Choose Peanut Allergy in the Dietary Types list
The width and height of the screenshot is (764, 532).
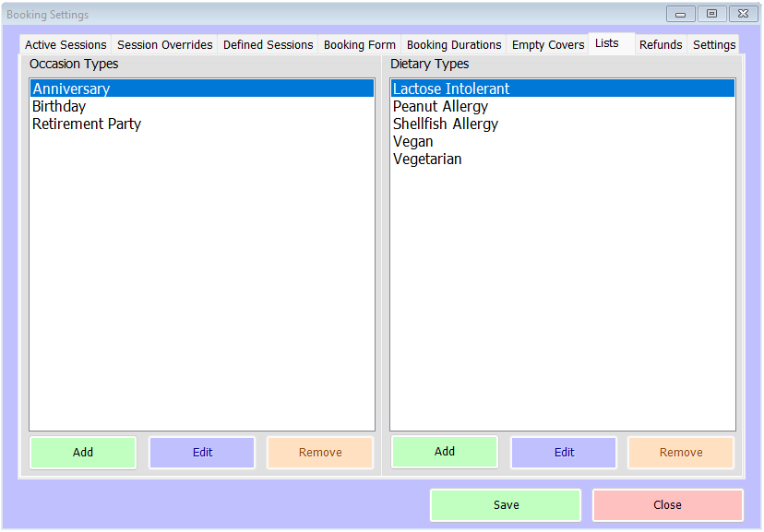440,106
